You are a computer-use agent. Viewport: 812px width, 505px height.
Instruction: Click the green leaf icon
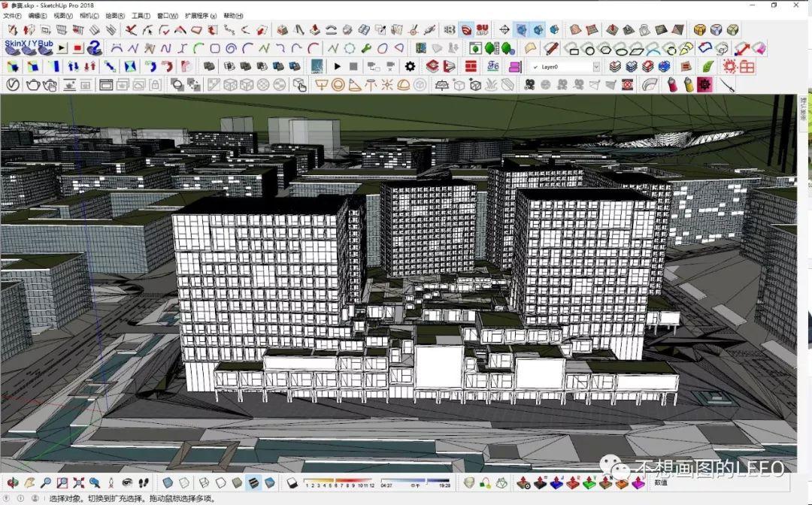click(707, 66)
